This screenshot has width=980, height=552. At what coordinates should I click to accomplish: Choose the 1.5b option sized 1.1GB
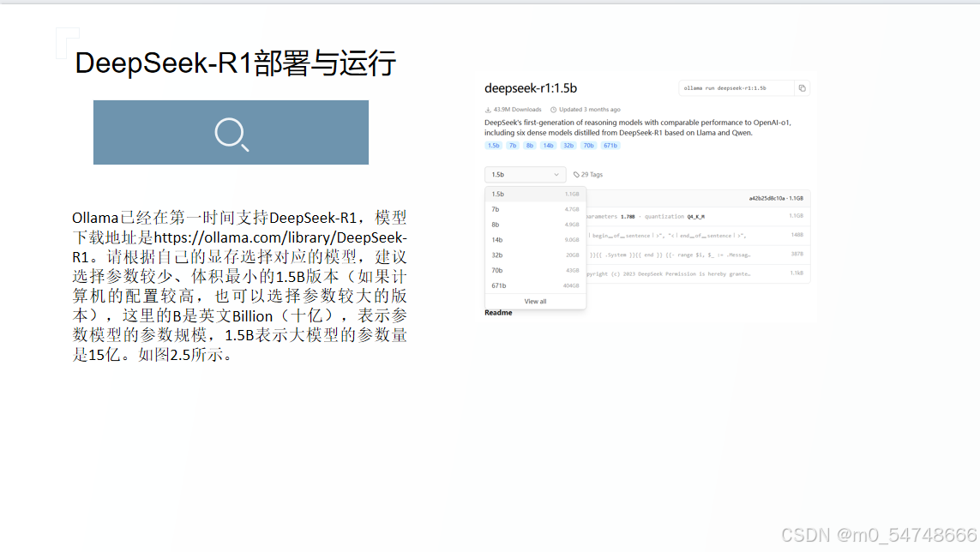[535, 195]
